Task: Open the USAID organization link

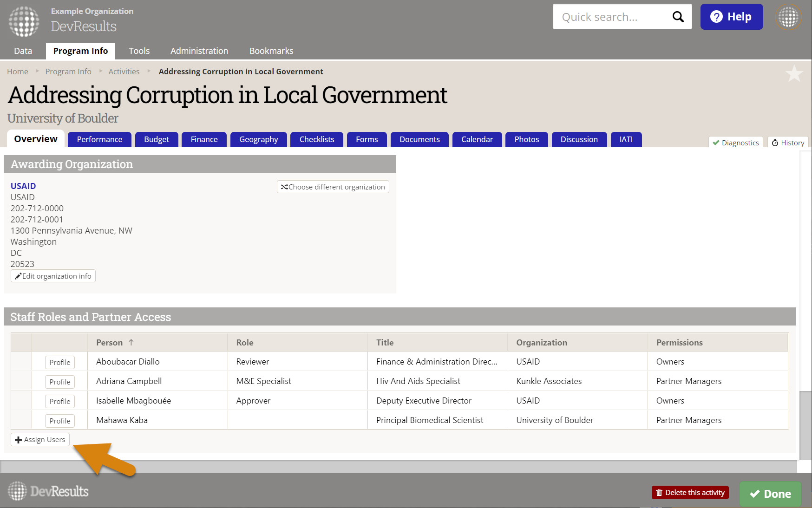Action: [x=23, y=186]
